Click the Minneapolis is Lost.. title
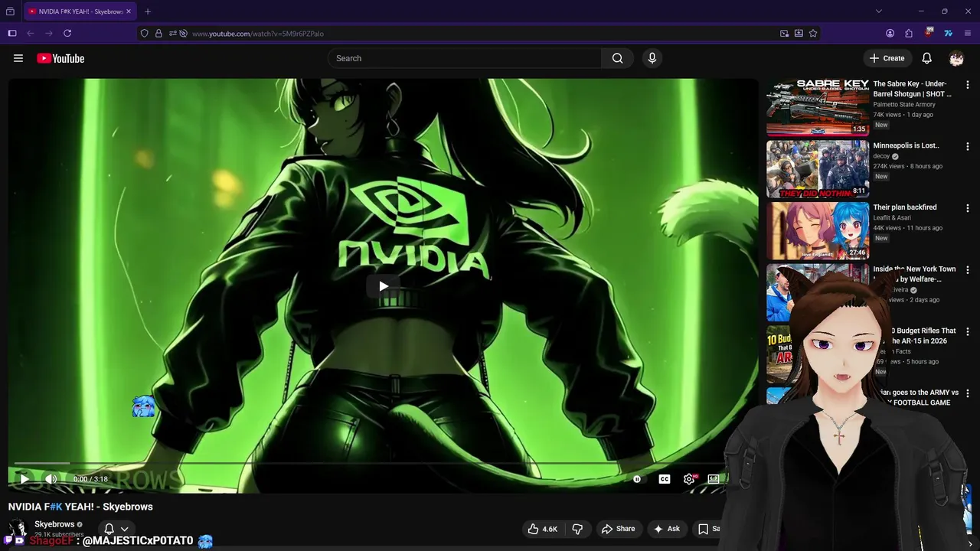Viewport: 980px width, 551px height. tap(906, 145)
